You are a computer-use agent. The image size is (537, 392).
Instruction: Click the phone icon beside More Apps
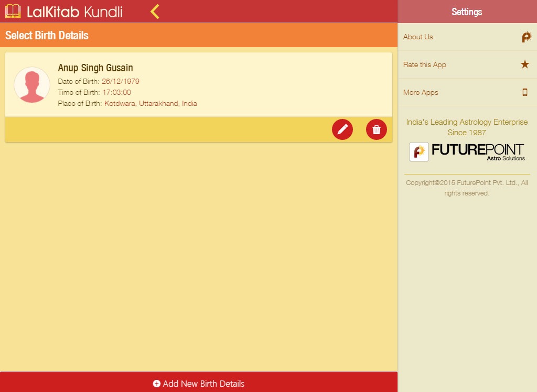(x=524, y=92)
